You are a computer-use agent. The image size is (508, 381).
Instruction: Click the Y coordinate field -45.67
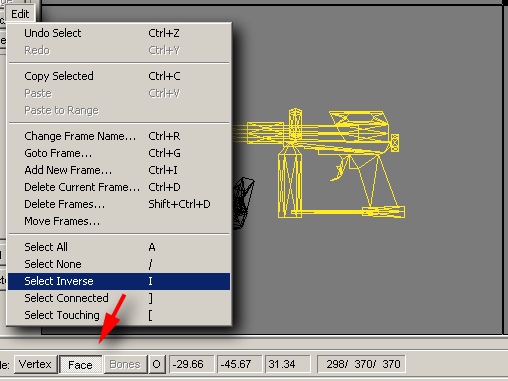[x=239, y=364]
